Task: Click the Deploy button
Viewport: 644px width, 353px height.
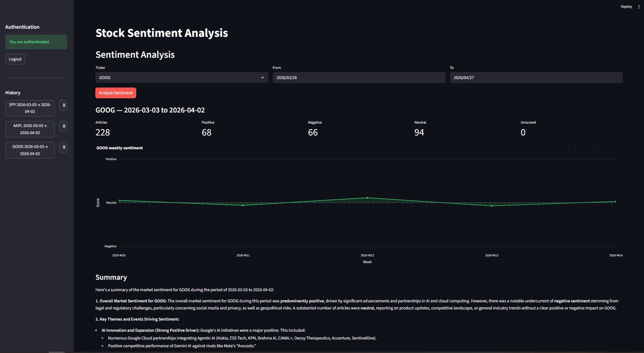Action: [x=626, y=7]
